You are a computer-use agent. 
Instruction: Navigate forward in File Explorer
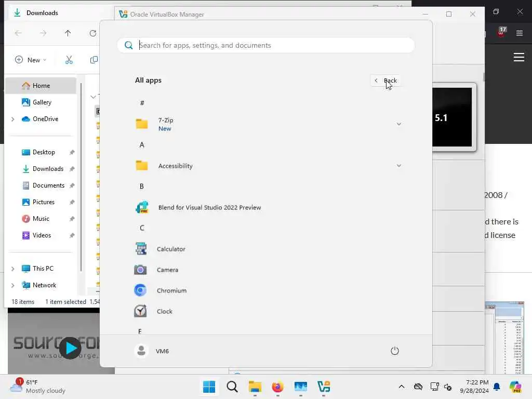click(43, 33)
